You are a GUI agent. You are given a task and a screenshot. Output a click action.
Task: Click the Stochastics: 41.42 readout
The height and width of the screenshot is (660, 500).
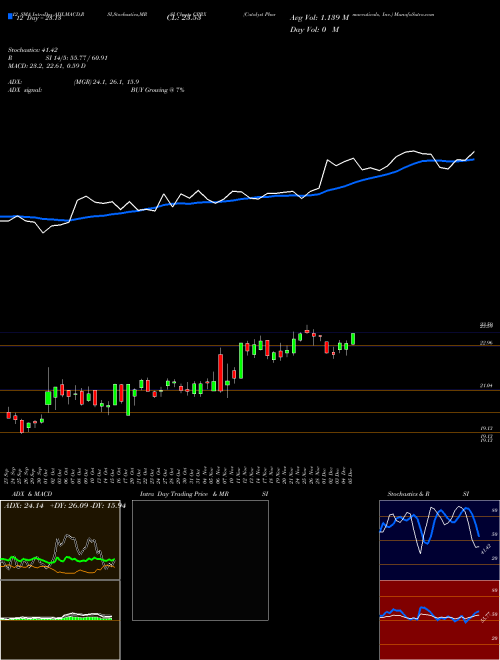[33, 50]
